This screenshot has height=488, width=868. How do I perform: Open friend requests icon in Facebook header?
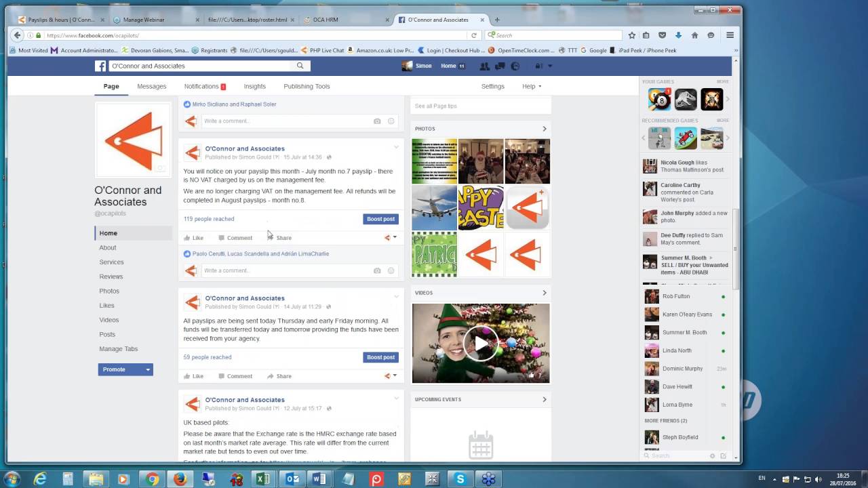point(484,66)
